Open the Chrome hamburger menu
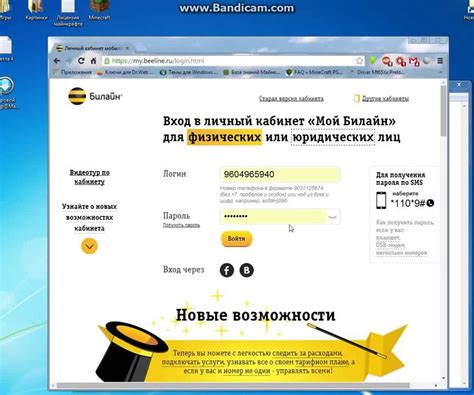The width and height of the screenshot is (474, 395). point(440,61)
